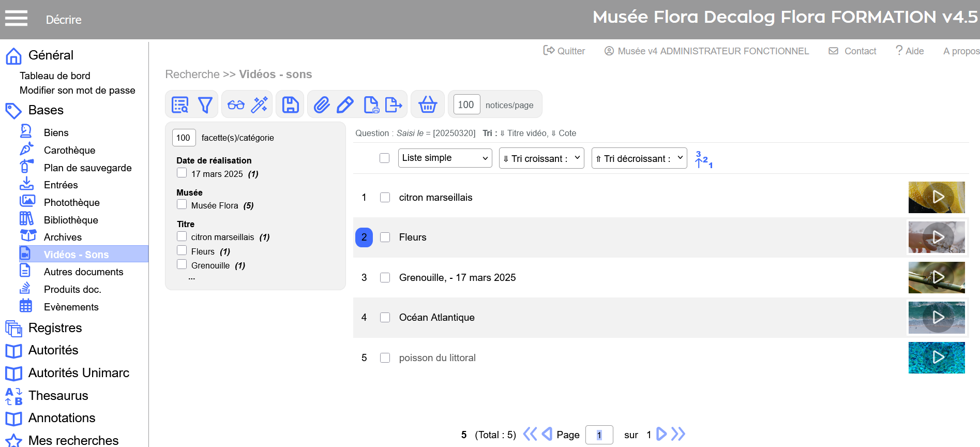Check the Musée Flora facet checkbox

pyautogui.click(x=182, y=204)
